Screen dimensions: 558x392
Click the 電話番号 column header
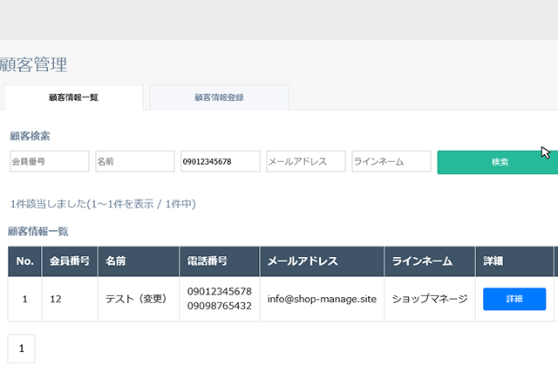coord(220,261)
